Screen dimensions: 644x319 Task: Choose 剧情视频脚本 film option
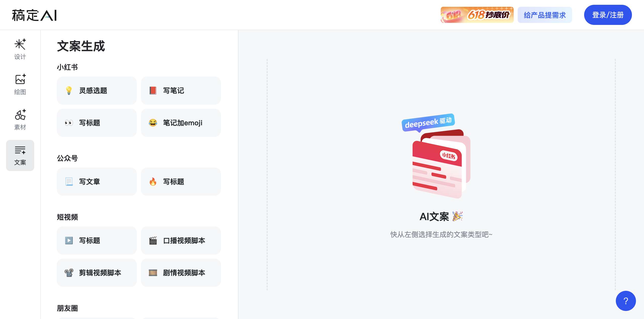point(181,273)
